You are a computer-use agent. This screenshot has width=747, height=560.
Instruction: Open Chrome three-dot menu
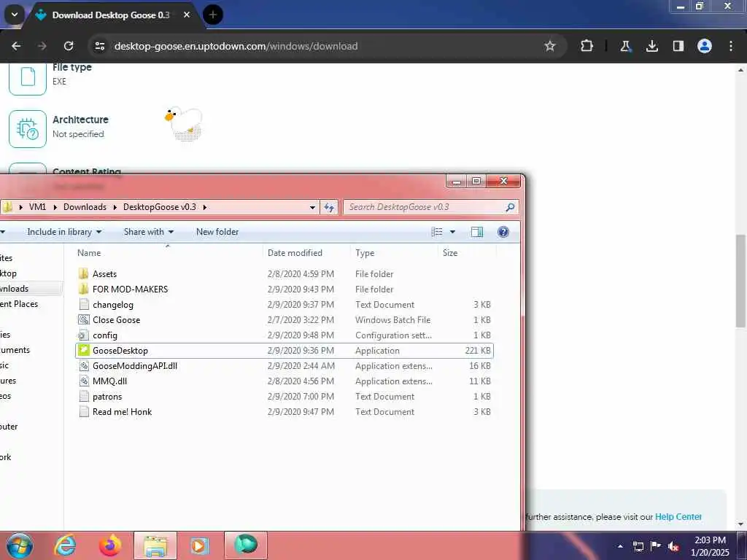point(731,46)
